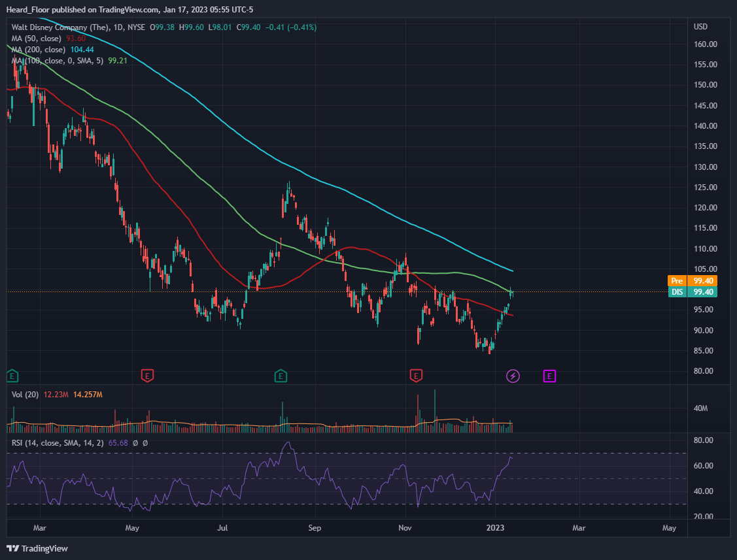Click the Sep time axis label
The image size is (737, 560).
point(315,528)
